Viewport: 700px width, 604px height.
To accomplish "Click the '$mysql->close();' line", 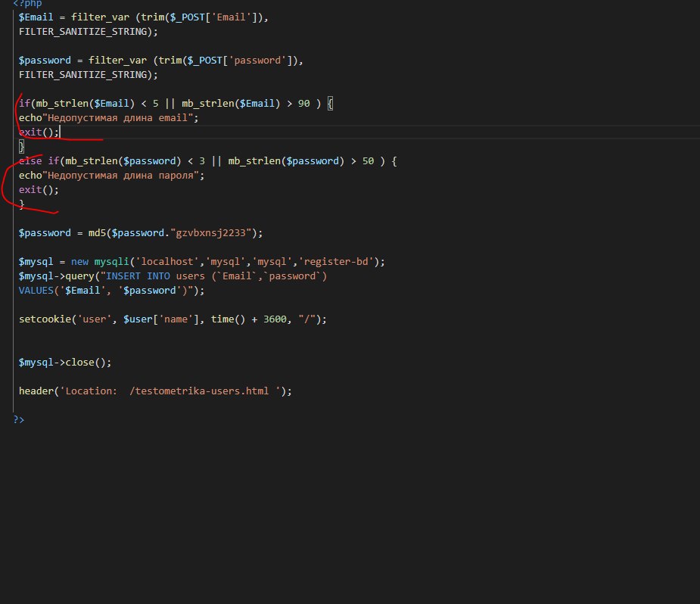I will click(x=65, y=363).
